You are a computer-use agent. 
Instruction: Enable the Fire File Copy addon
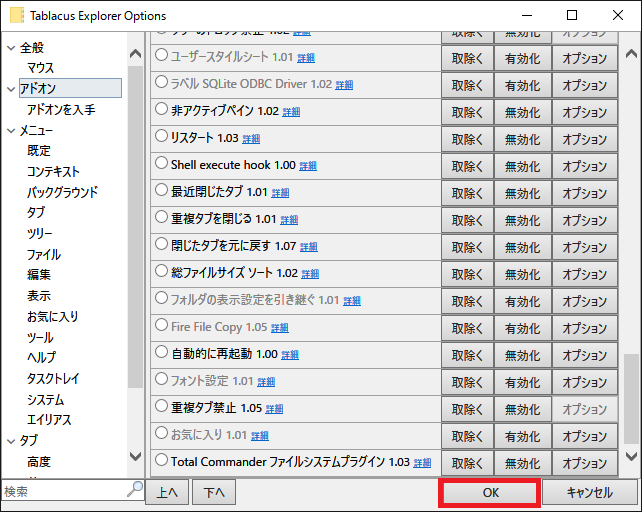[522, 328]
